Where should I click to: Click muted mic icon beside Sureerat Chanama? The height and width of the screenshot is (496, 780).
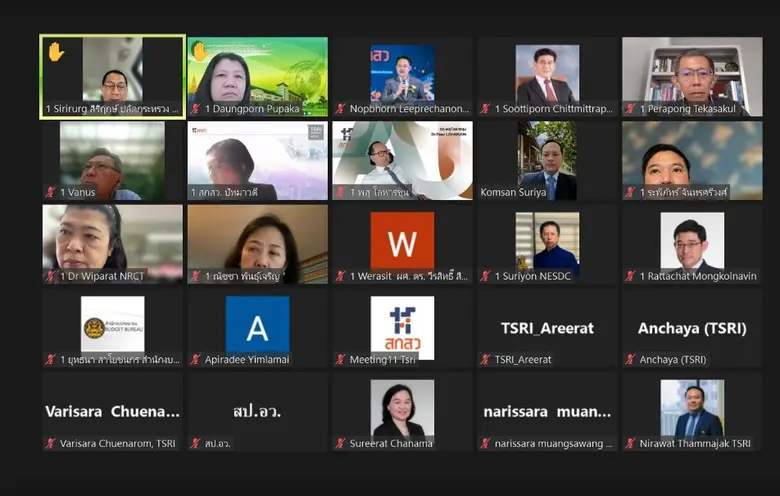[341, 443]
